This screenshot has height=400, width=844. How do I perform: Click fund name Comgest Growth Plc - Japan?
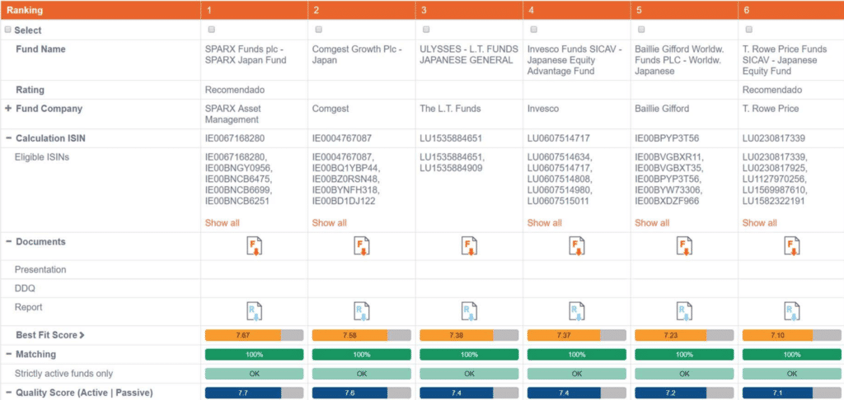tap(357, 55)
